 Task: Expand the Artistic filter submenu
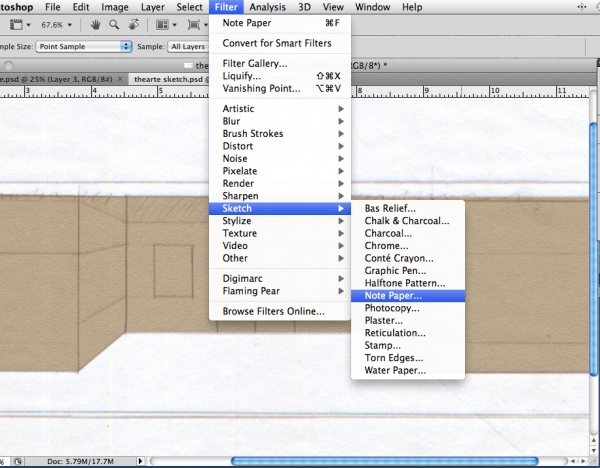point(280,109)
